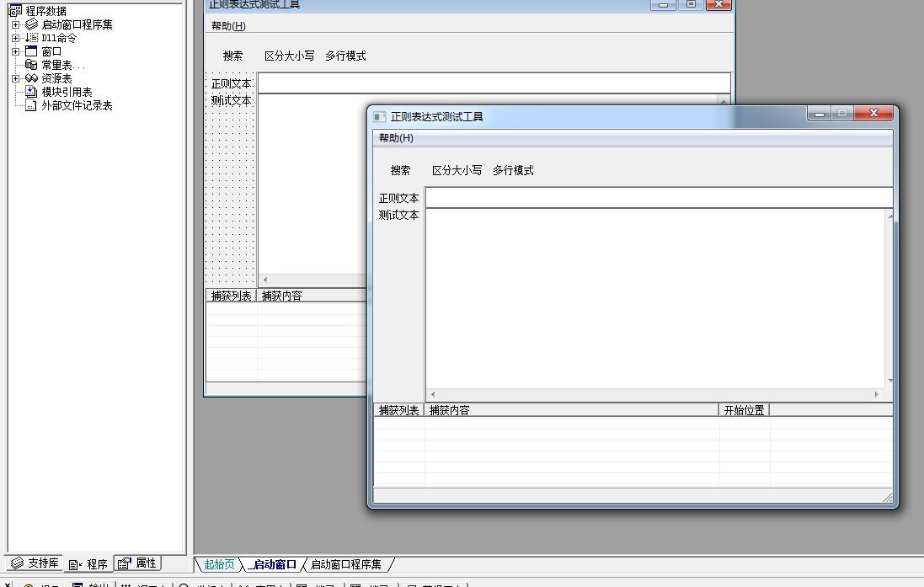Expand the Dll命令 tree node
The width and height of the screenshot is (924, 587).
pyautogui.click(x=15, y=38)
